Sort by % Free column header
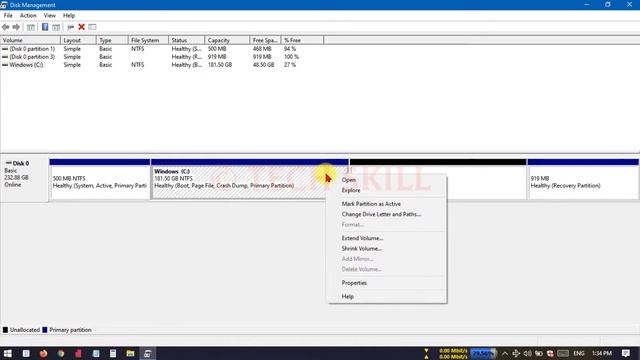 point(302,40)
